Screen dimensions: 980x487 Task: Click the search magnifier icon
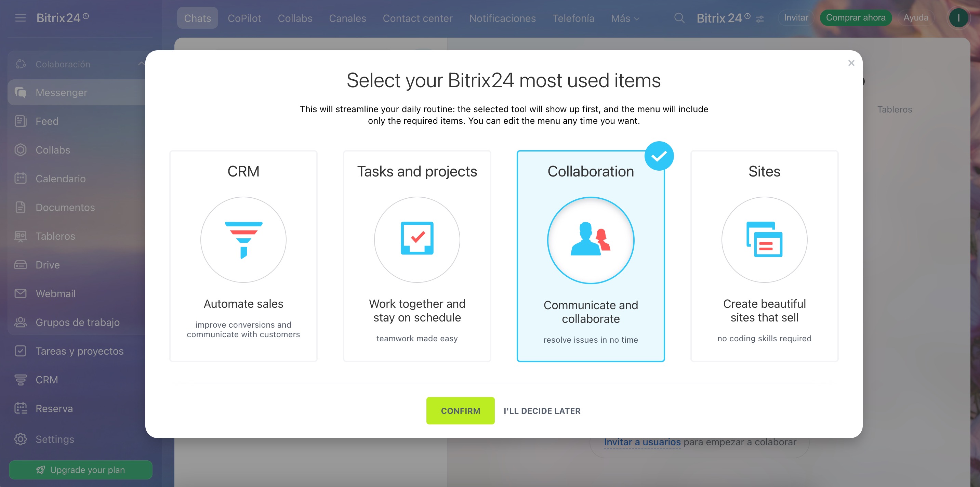click(x=679, y=18)
